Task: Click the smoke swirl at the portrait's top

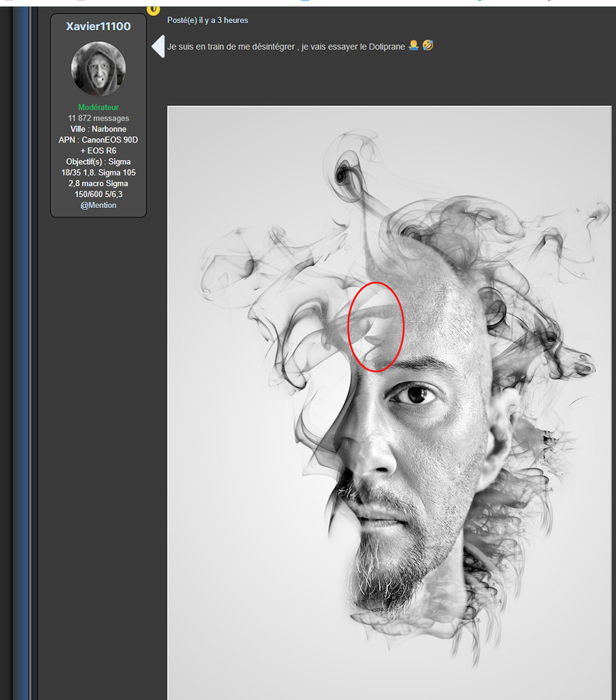Action: pos(346,169)
